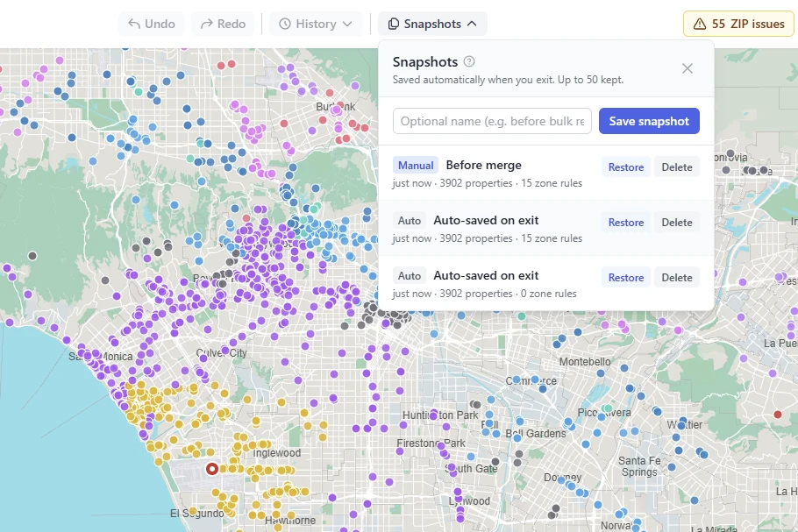Click the gray property marker west of the hills
This screenshot has width=798, height=532.
point(32,256)
